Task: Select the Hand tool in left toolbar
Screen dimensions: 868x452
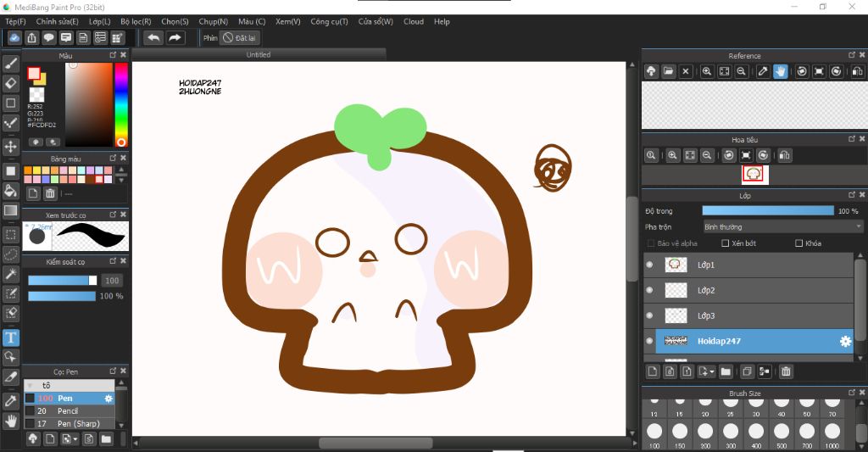Action: point(11,421)
